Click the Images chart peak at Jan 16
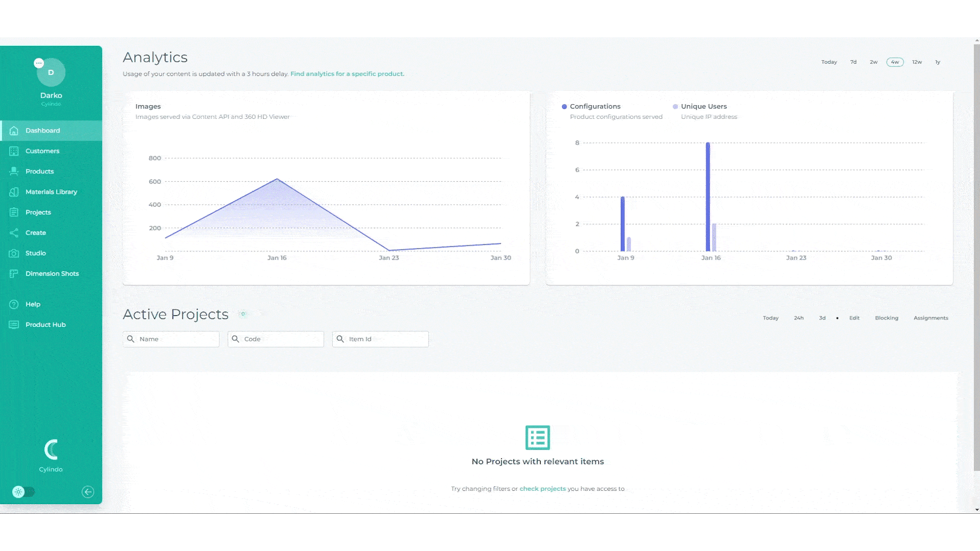The width and height of the screenshot is (980, 551). pos(277,179)
